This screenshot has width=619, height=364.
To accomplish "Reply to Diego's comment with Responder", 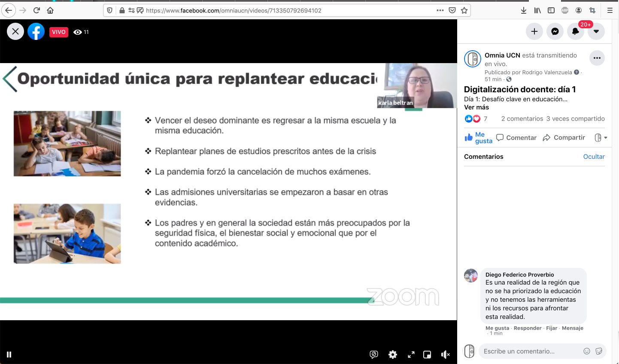I will coord(527,328).
